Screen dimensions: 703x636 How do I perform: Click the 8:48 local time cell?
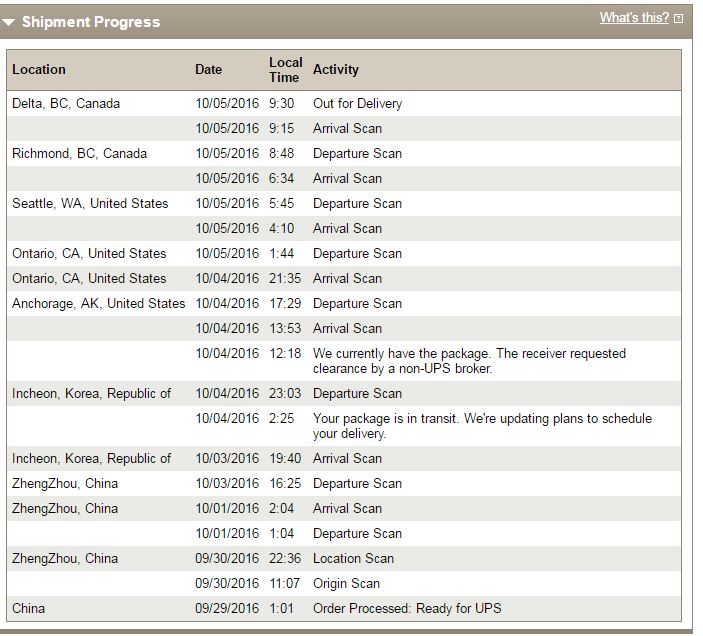pos(282,154)
